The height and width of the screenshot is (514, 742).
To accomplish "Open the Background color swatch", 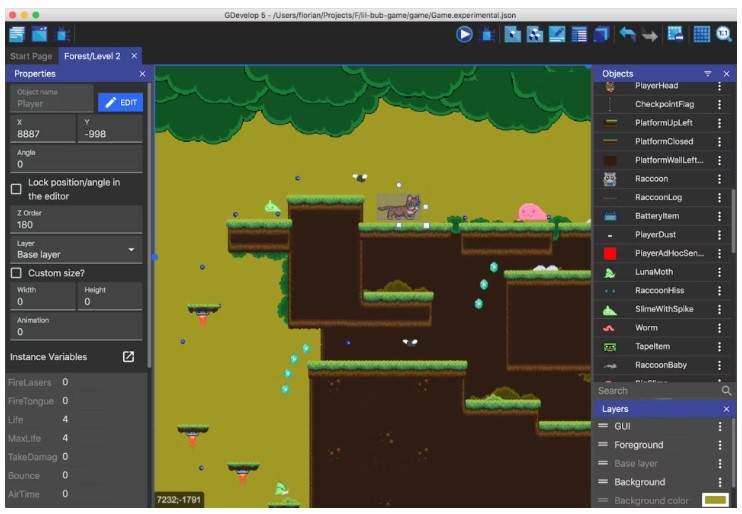I will pyautogui.click(x=715, y=500).
